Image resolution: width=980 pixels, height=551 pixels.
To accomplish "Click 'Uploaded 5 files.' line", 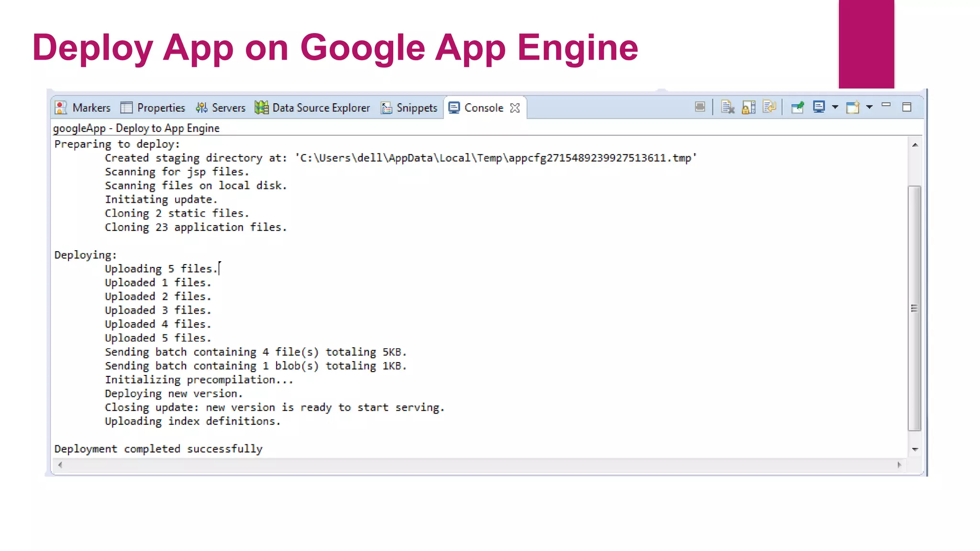I will tap(158, 338).
